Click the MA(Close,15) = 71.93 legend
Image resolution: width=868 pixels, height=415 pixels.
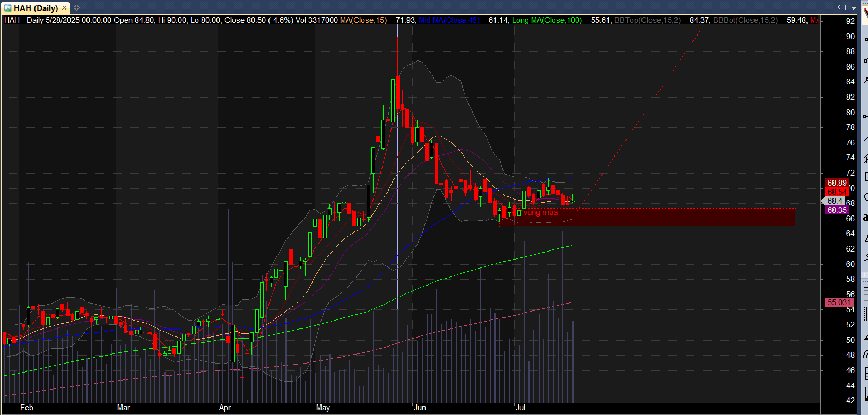(x=378, y=20)
